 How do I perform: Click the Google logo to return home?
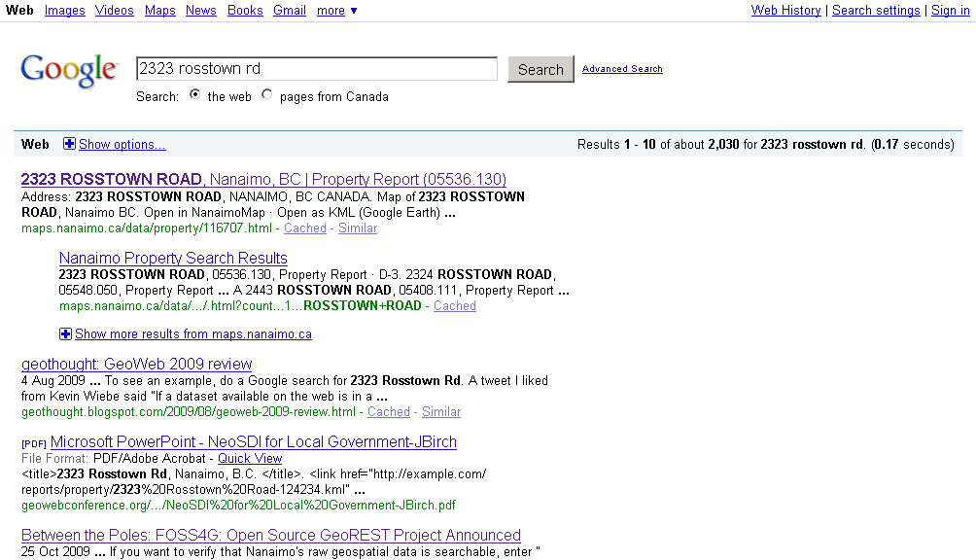pos(69,69)
